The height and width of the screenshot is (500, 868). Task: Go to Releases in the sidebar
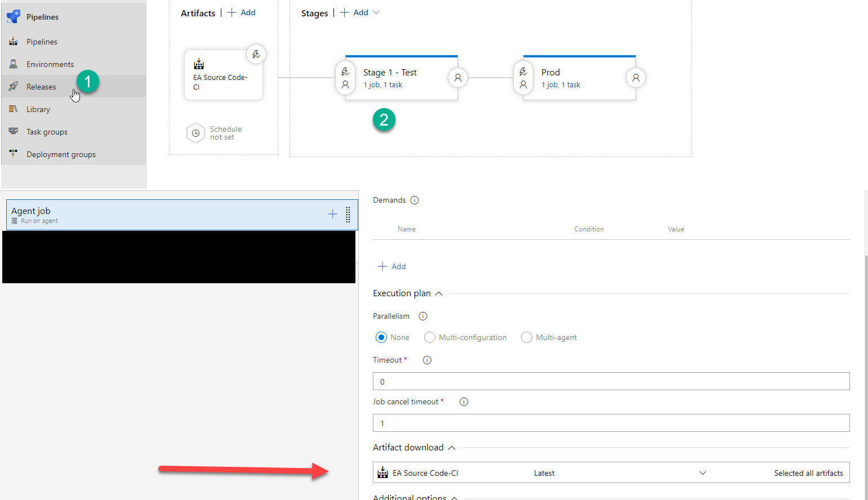(41, 87)
